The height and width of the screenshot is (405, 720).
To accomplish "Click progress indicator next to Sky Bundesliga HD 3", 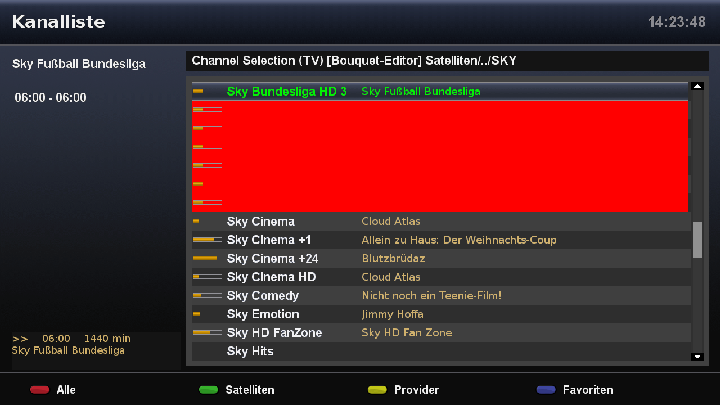I will pos(198,92).
